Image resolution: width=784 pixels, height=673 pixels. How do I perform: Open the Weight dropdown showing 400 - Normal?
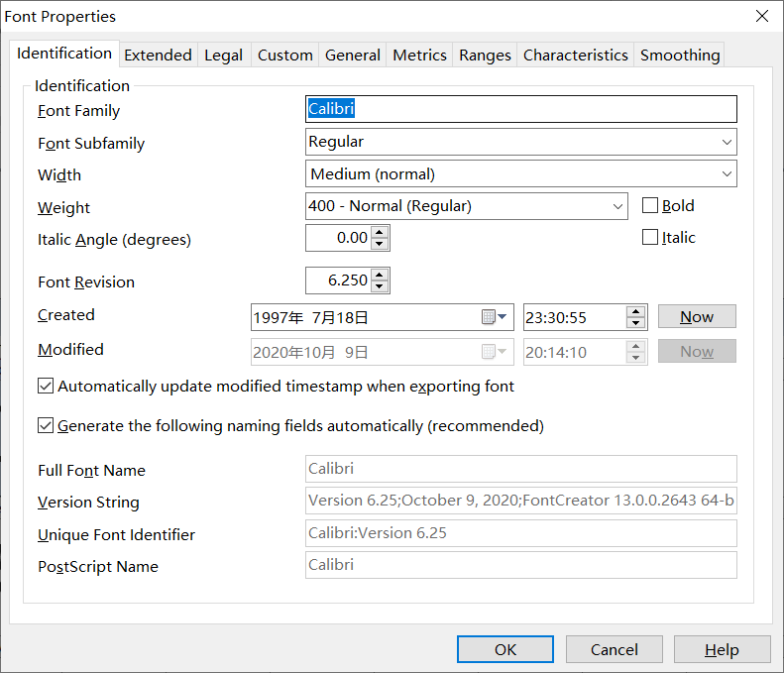click(617, 206)
